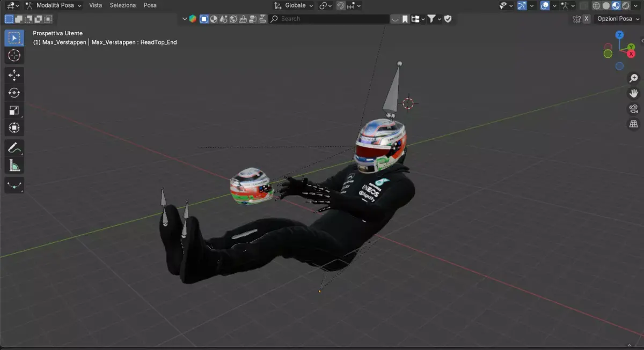
Task: Open the overlays options dropdown arrow
Action: [x=554, y=5]
